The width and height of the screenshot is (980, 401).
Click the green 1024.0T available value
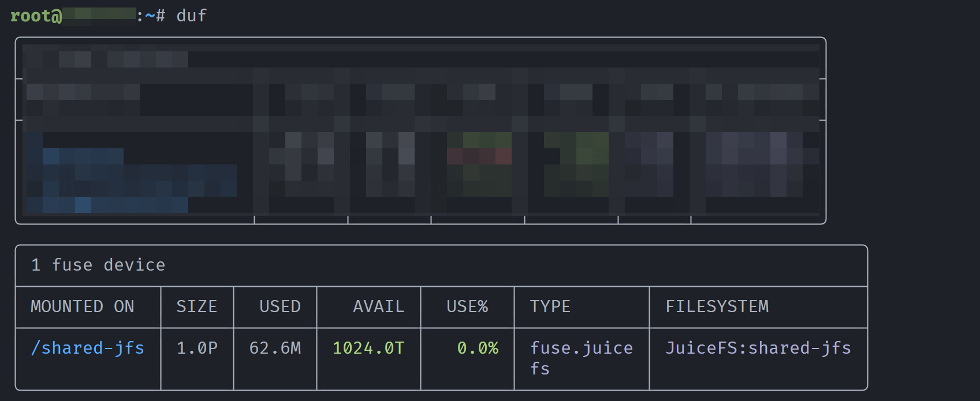point(368,348)
